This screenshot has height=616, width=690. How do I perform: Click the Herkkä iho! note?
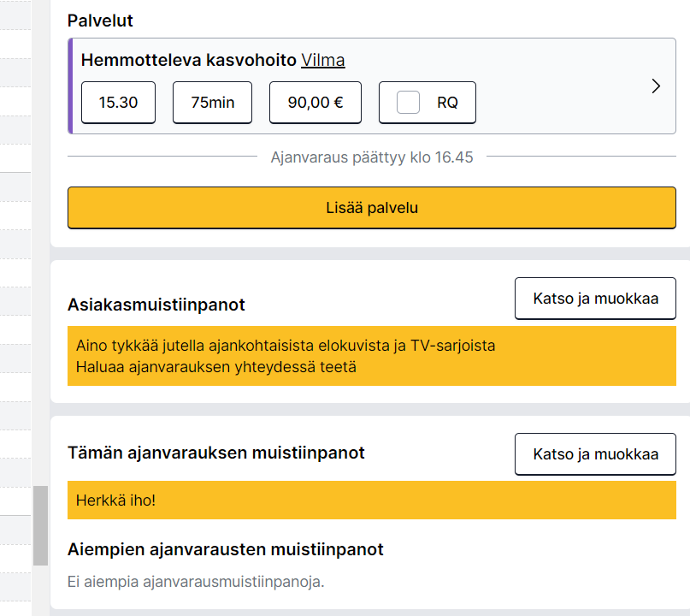[x=372, y=500]
